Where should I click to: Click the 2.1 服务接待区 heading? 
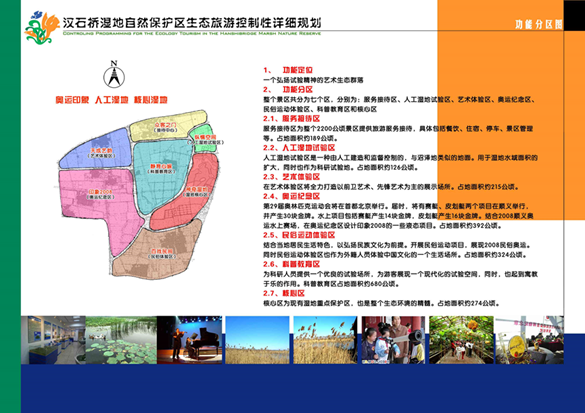[x=292, y=119]
